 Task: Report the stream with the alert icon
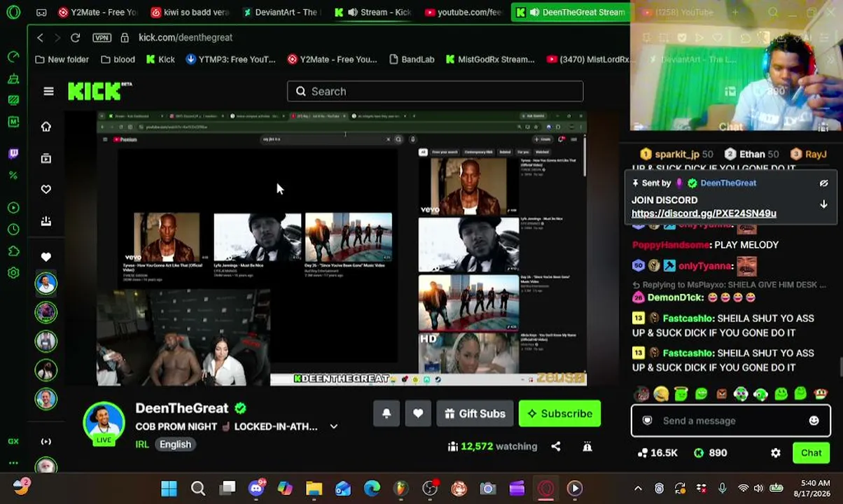[x=587, y=447]
